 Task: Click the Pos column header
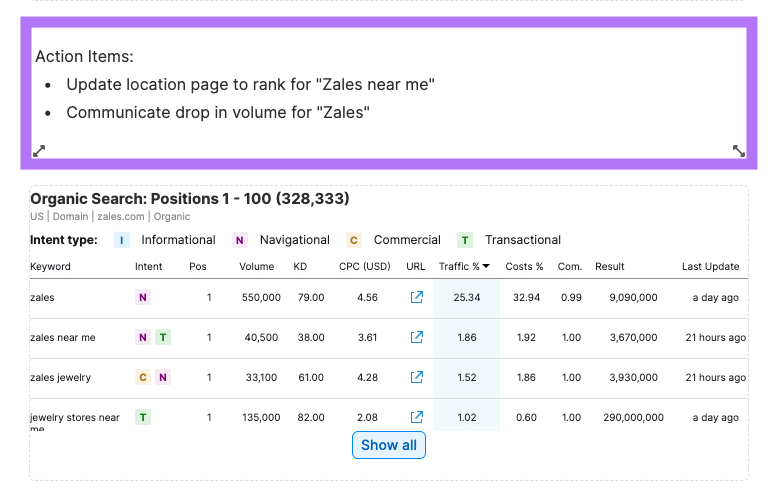(198, 266)
